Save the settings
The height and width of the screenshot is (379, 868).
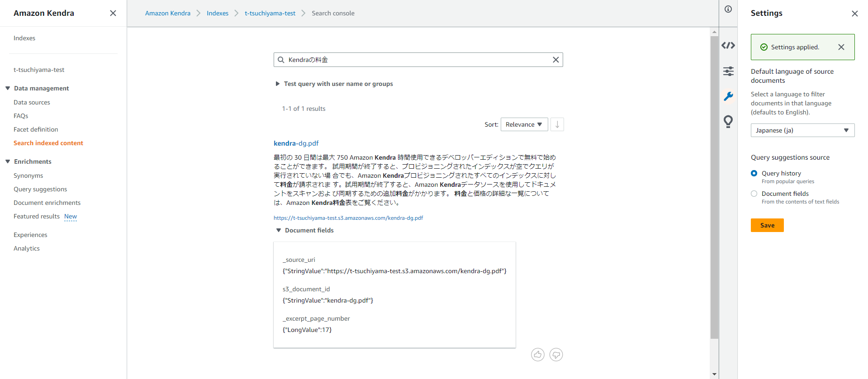(x=767, y=225)
